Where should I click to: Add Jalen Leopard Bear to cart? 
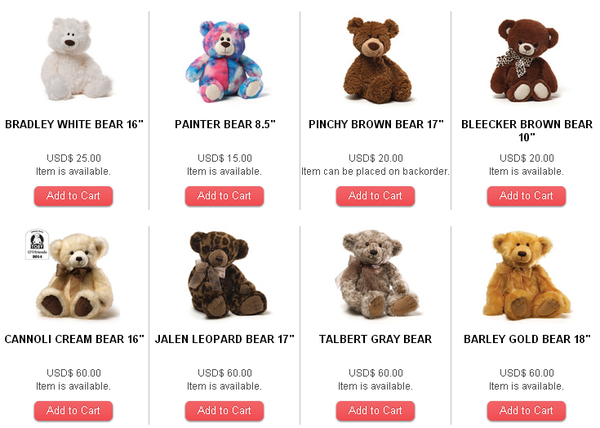pos(224,411)
